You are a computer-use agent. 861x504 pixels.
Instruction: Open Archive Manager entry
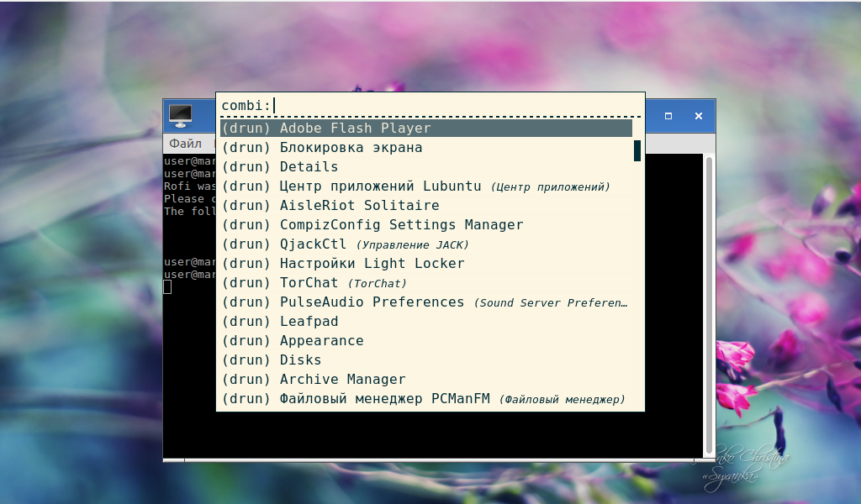click(426, 380)
